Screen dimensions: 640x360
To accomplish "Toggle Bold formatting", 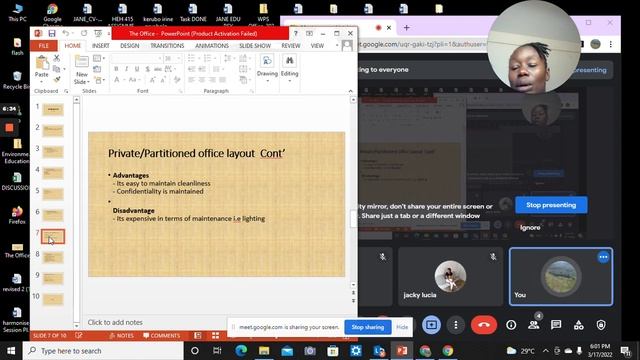I will click(x=116, y=69).
